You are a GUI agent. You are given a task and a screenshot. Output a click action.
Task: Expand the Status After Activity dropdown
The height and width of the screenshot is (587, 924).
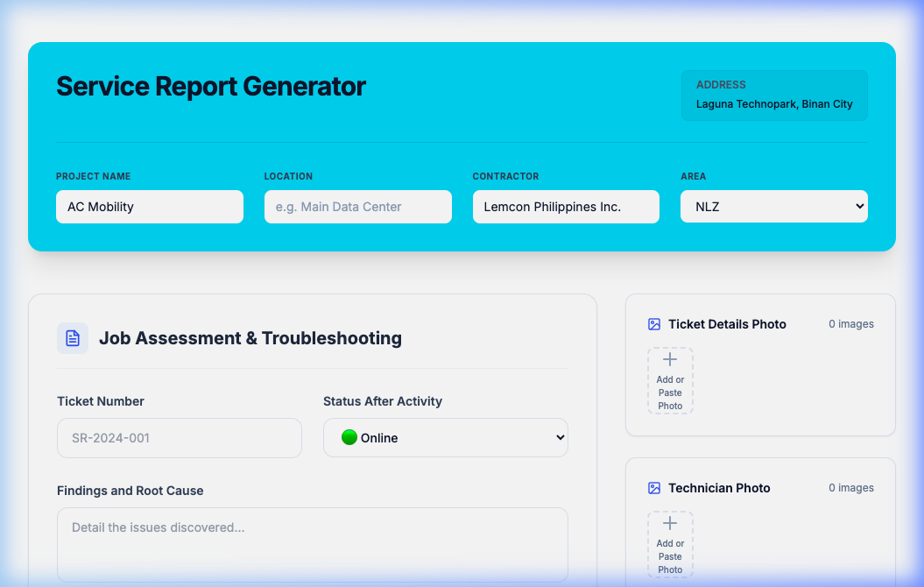[x=445, y=437]
